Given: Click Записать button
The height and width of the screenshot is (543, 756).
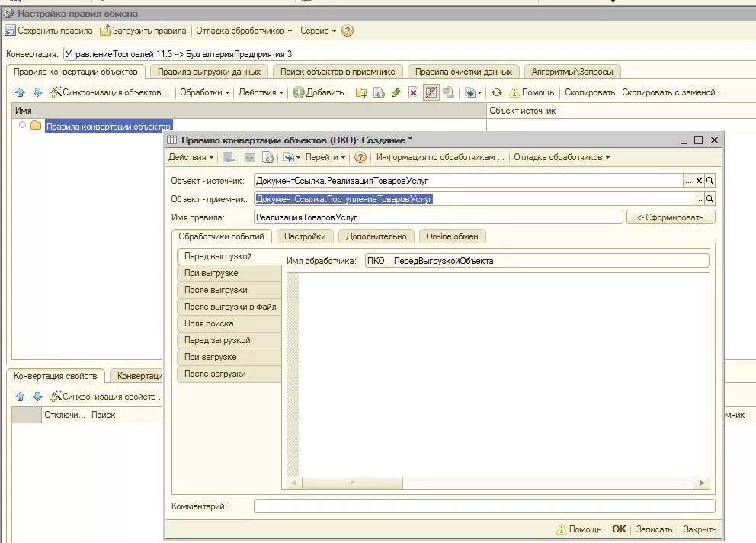Looking at the screenshot, I should click(x=654, y=529).
